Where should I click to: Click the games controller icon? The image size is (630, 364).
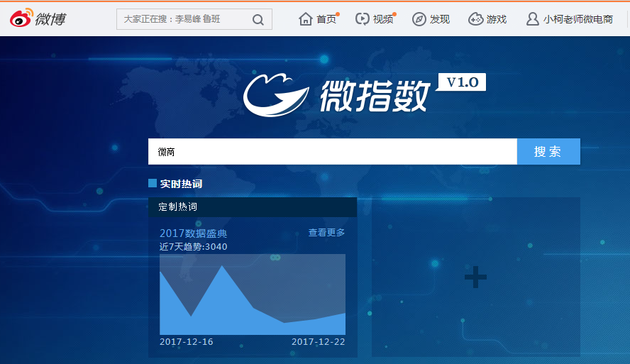point(476,19)
